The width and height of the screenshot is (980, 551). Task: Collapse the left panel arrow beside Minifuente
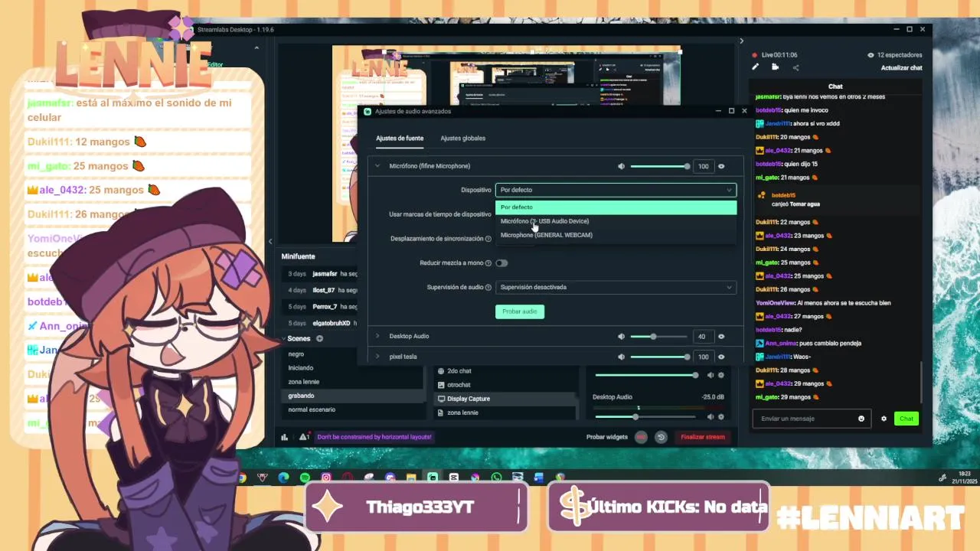pos(269,242)
